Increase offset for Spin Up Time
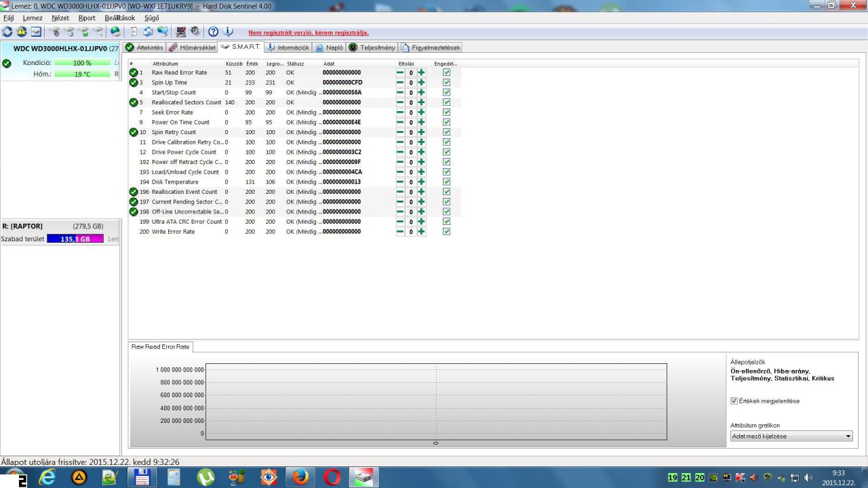 tap(421, 83)
